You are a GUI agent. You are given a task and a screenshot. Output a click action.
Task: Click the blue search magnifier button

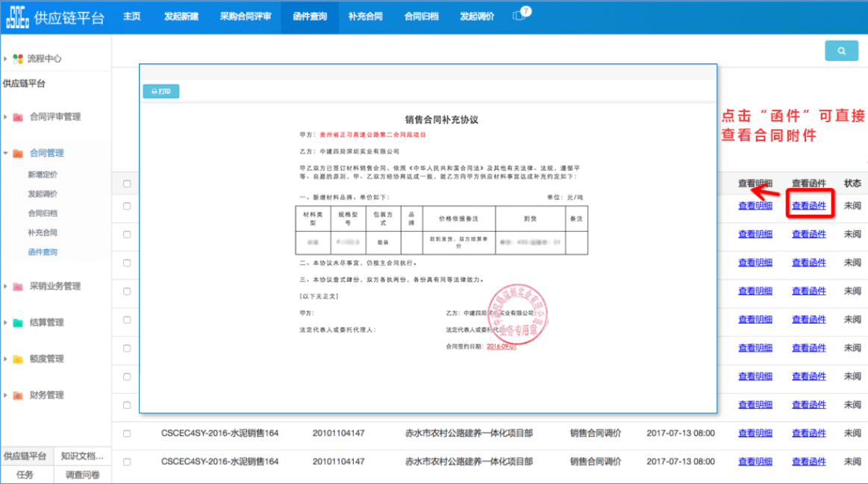(841, 51)
